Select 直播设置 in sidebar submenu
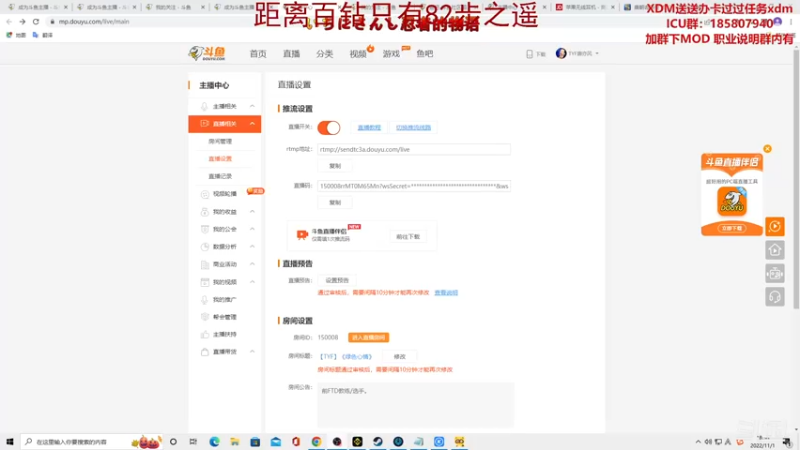Screen dimensions: 800x450 click(x=220, y=159)
